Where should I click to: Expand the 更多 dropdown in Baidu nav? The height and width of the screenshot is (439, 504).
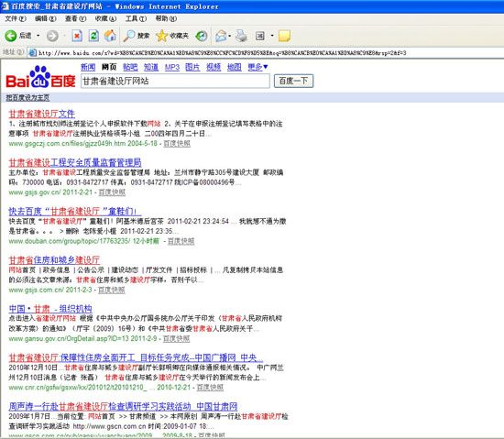pos(257,67)
